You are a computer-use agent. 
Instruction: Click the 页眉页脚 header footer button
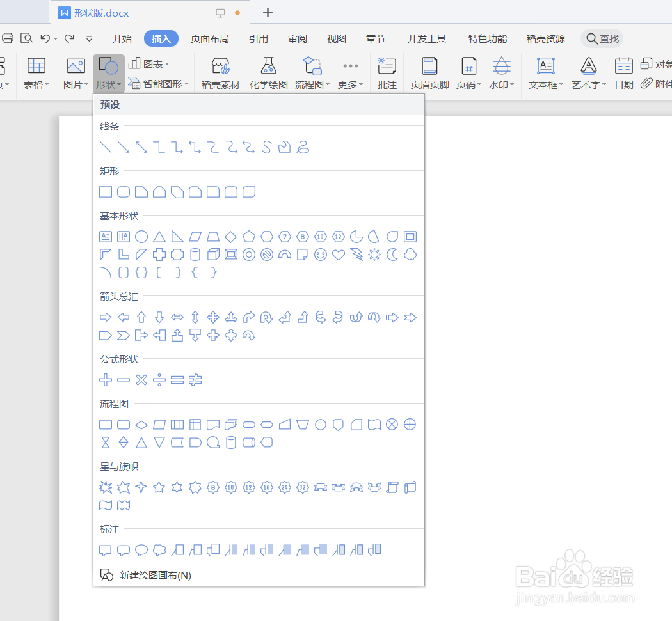(430, 74)
